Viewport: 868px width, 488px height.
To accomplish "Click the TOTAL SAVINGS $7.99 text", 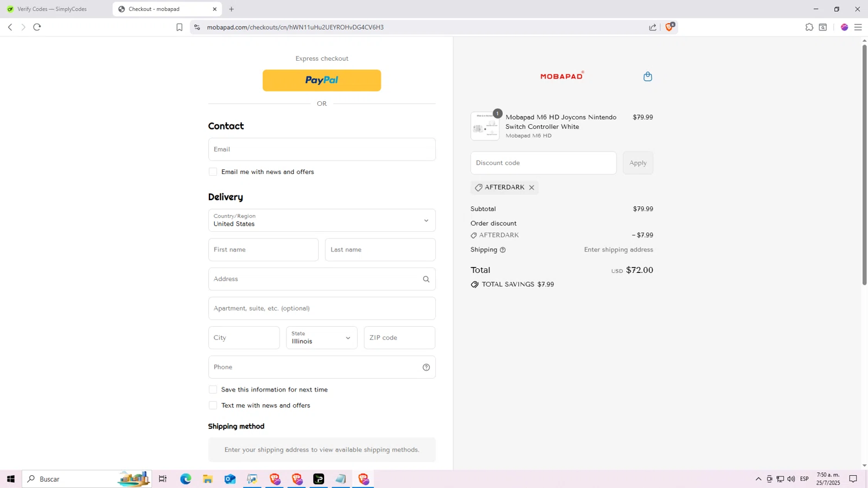I will click(518, 284).
